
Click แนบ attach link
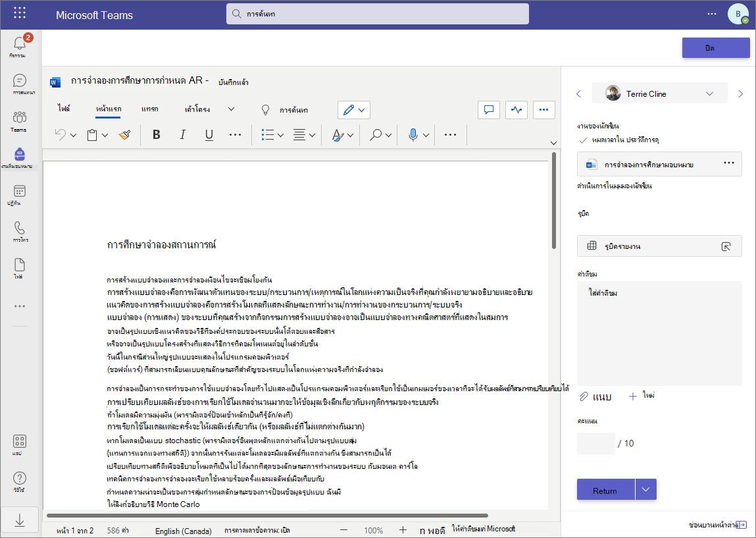[x=595, y=396]
